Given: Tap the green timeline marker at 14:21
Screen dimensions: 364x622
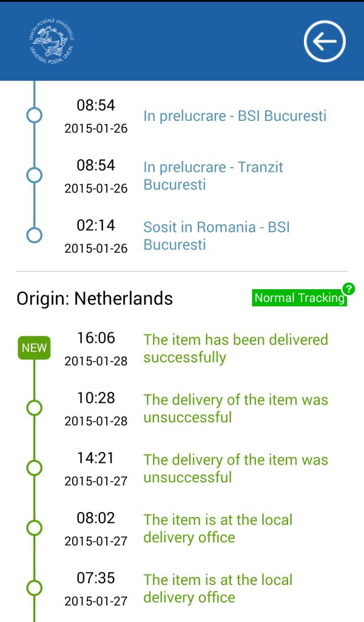Looking at the screenshot, I should pos(35,468).
